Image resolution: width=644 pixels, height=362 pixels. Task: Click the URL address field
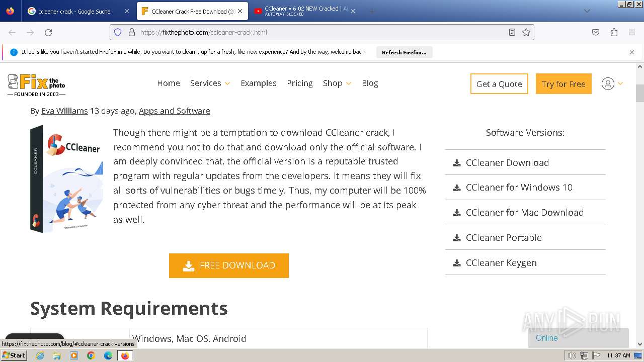click(322, 32)
